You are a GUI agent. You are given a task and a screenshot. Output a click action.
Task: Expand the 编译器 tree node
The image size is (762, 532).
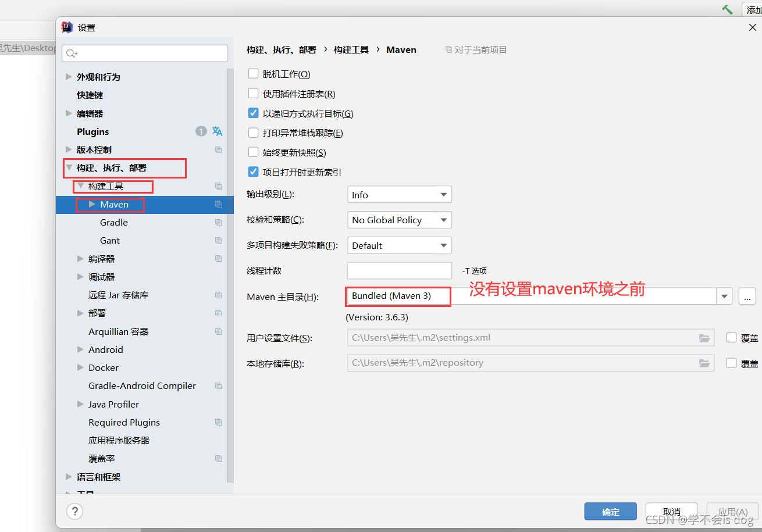[80, 258]
